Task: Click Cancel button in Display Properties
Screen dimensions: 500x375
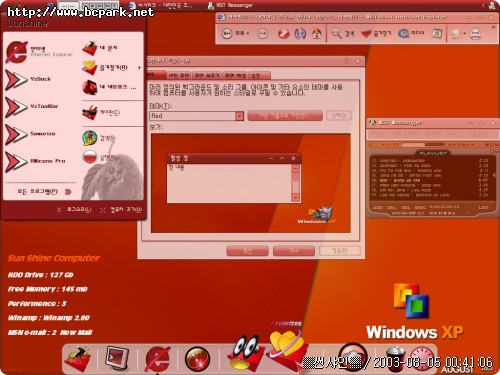Action: (294, 251)
